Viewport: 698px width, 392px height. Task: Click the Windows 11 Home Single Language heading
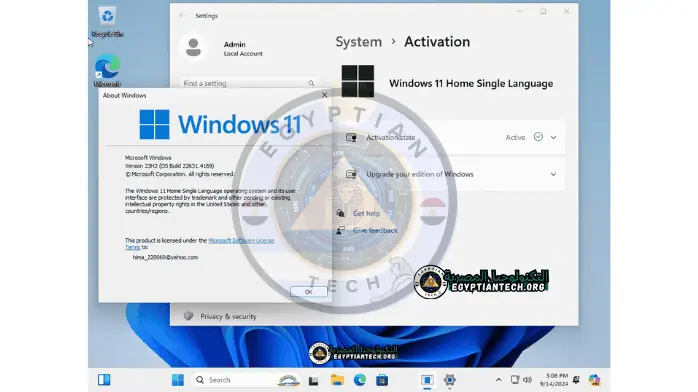coord(471,83)
